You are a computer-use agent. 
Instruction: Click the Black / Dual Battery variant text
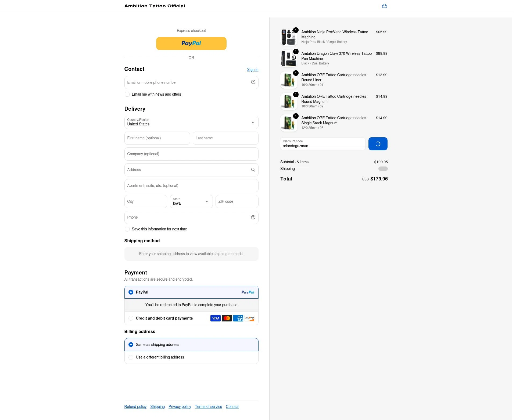(315, 63)
